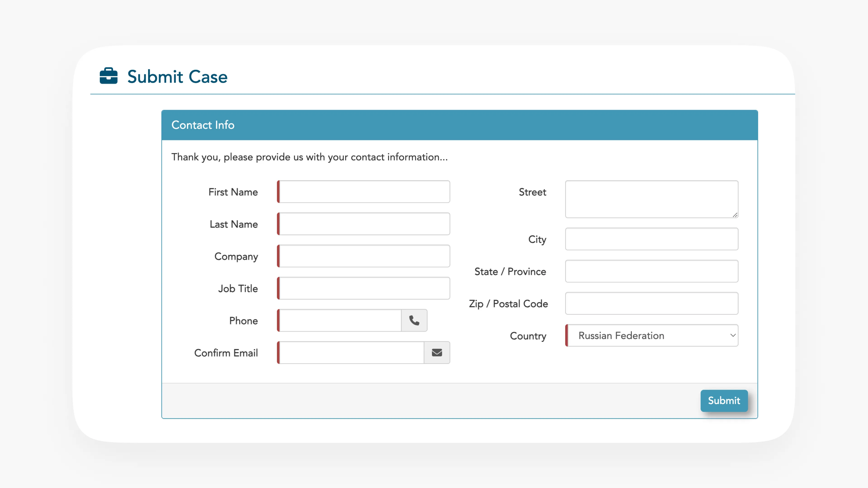868x488 pixels.
Task: Click the Phone number input field
Action: coord(339,320)
